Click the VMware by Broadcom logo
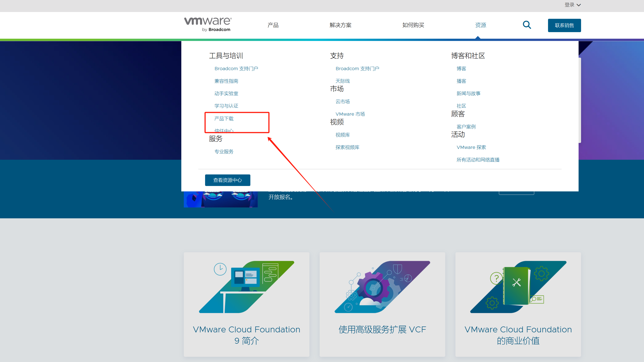The height and width of the screenshot is (362, 644). pyautogui.click(x=208, y=24)
